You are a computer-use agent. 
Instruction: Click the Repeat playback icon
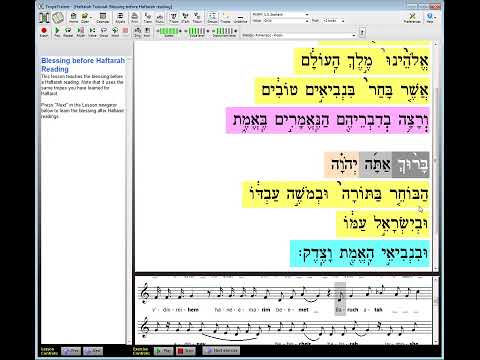[68, 32]
